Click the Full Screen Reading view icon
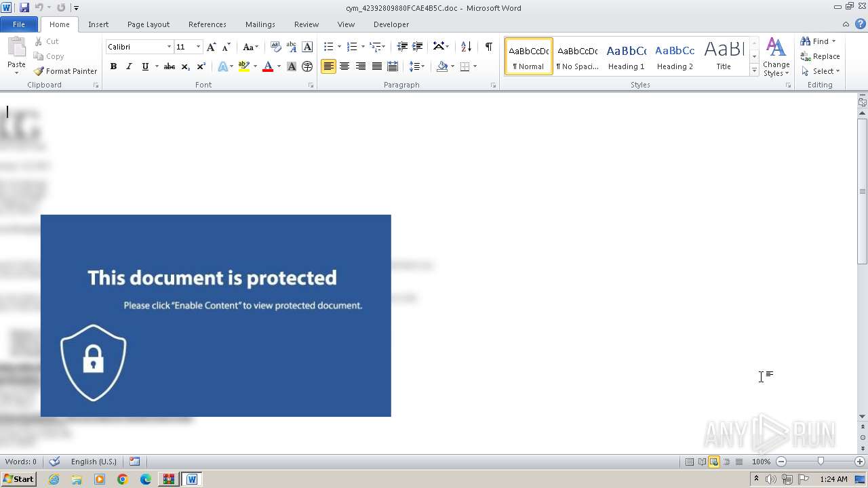The width and height of the screenshot is (868, 488). coord(701,462)
